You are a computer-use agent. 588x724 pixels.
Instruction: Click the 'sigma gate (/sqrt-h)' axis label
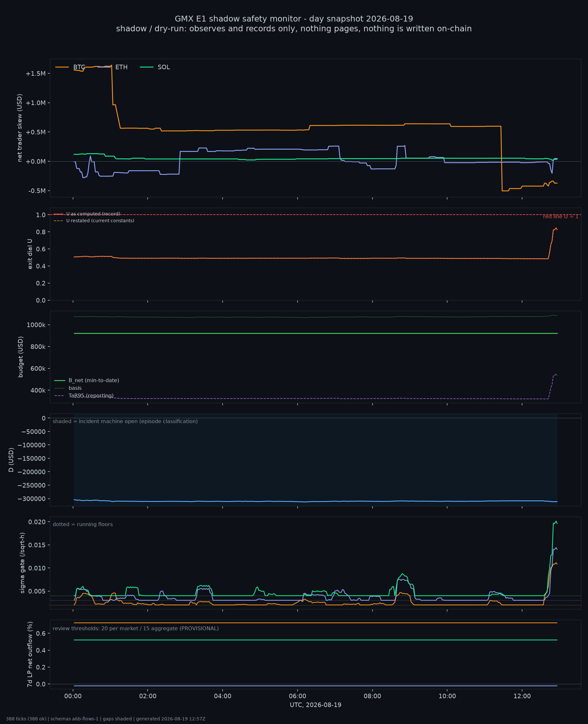[22, 563]
